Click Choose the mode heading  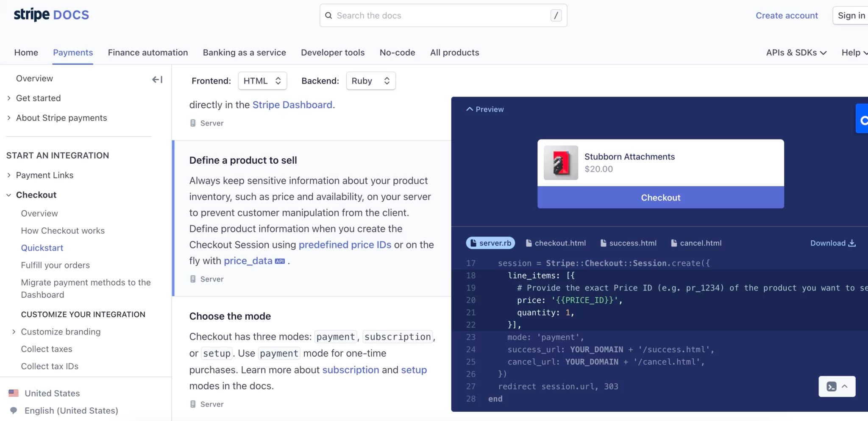point(230,316)
